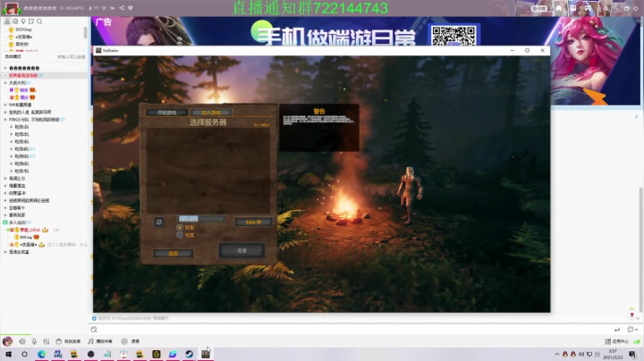Open 应用中心 app center at bottom right
This screenshot has height=361, width=644.
(616, 341)
